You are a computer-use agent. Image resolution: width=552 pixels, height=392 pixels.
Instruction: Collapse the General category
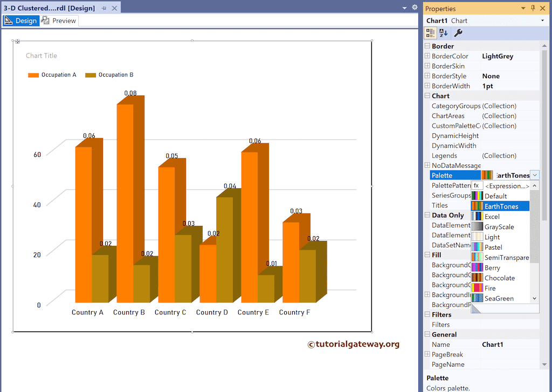[x=427, y=334]
